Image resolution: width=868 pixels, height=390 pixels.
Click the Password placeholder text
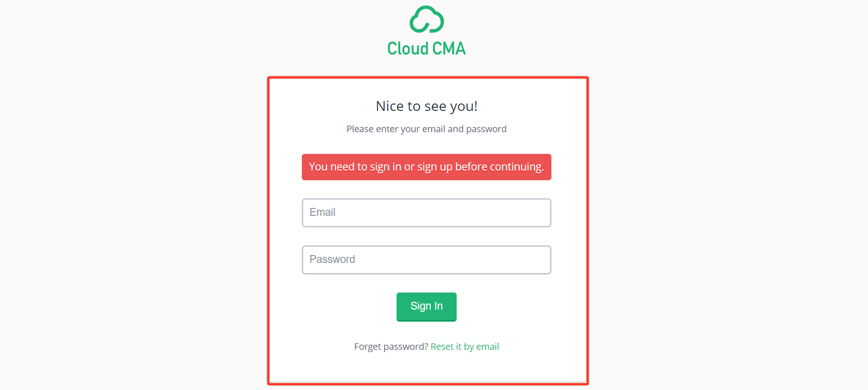(x=332, y=259)
